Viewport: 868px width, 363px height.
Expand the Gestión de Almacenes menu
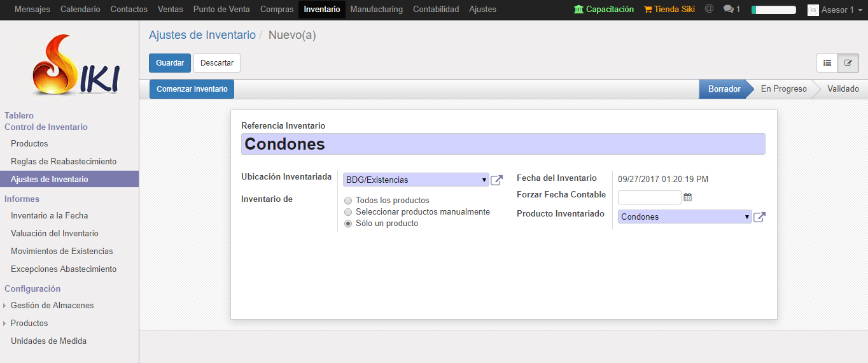(52, 306)
